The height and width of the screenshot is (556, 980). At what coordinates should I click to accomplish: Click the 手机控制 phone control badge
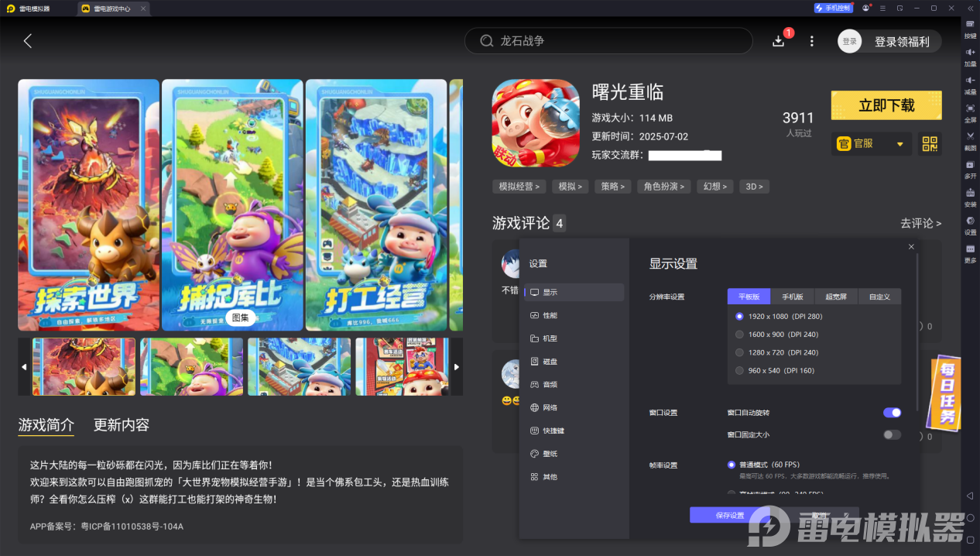(x=834, y=8)
